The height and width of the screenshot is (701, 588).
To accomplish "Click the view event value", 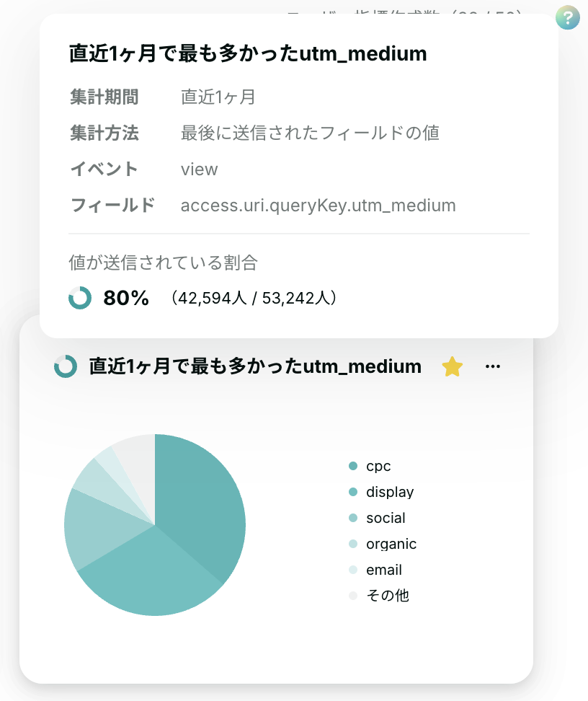I will click(x=200, y=169).
